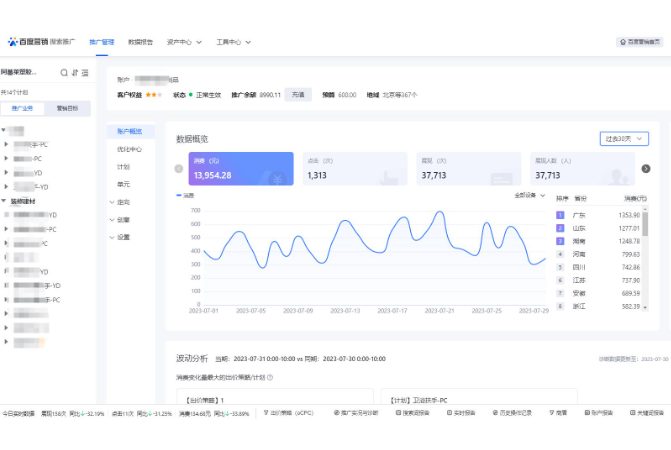671x450 pixels.
Task: Click the Baidu Marketing paw logo
Action: click(x=12, y=42)
